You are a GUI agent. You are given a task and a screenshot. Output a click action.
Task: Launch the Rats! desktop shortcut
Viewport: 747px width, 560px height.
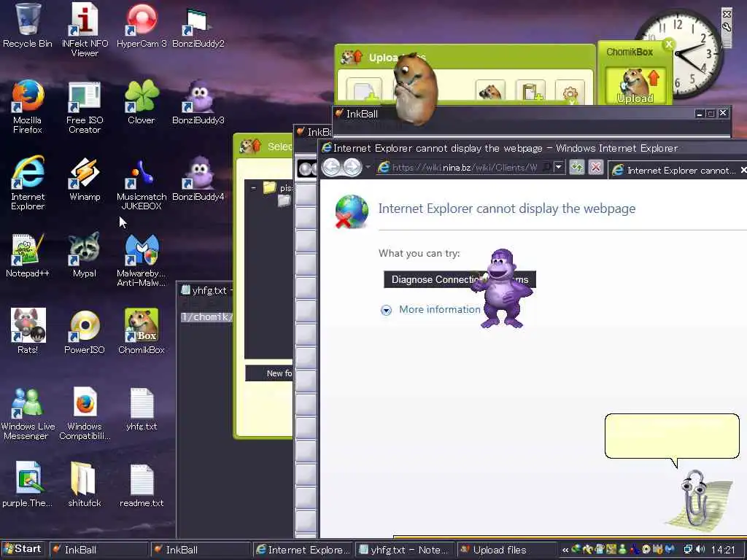27,332
